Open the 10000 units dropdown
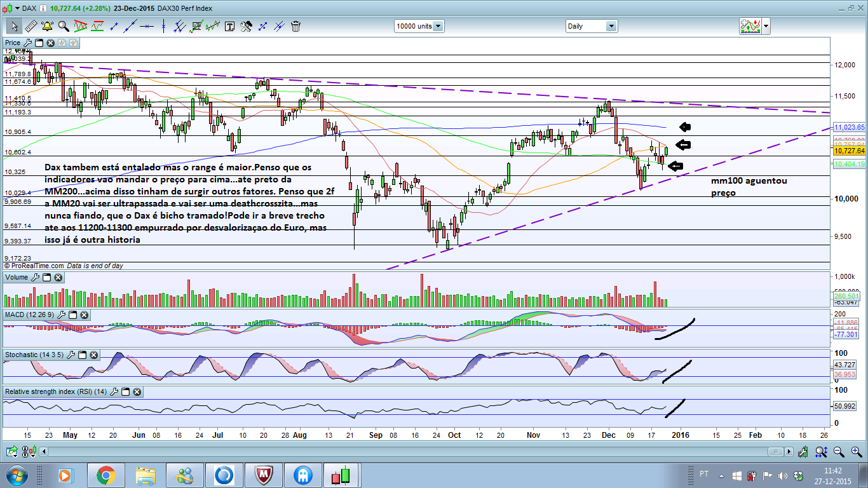Viewport: 868px width, 488px height. pos(438,26)
